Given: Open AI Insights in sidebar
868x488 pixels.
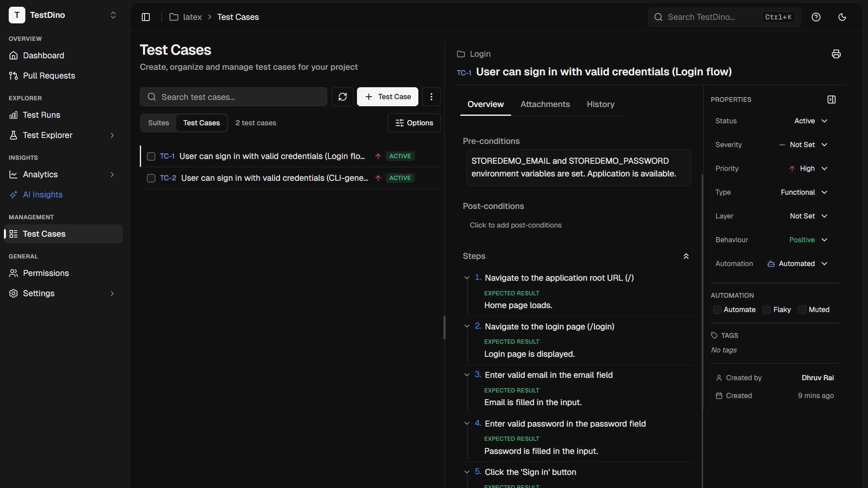Looking at the screenshot, I should coord(43,195).
